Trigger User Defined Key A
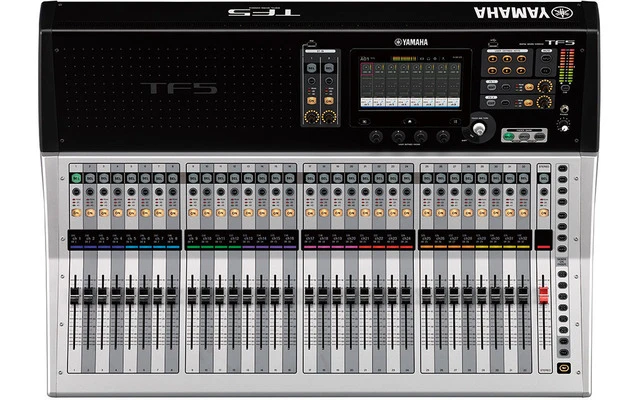640x400 pixels. click(x=492, y=59)
